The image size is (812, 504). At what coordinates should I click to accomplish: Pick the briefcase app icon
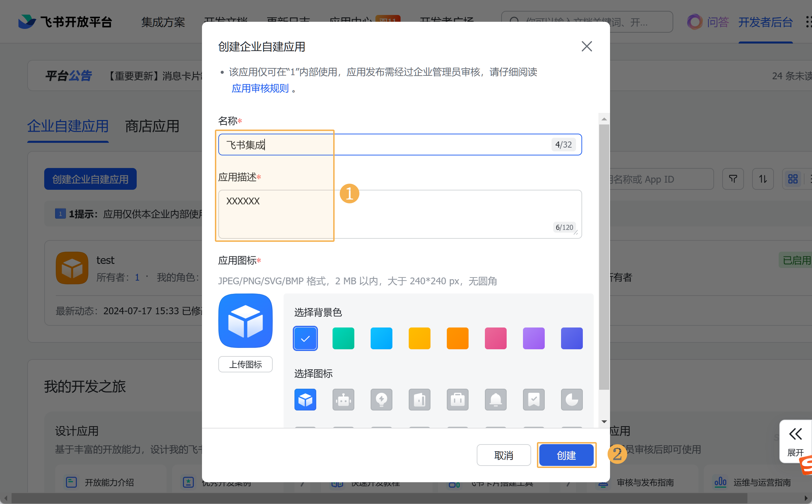(457, 400)
